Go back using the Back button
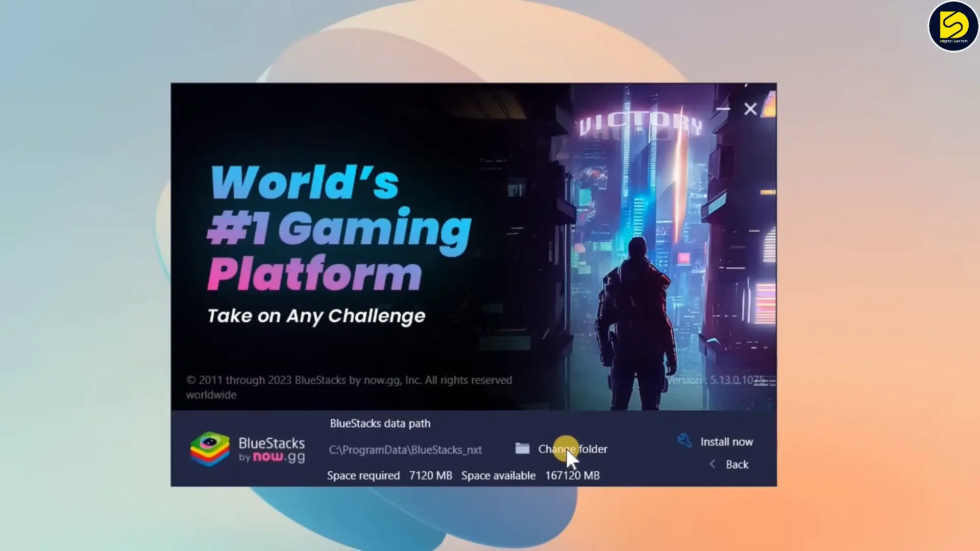The height and width of the screenshot is (551, 980). pyautogui.click(x=737, y=464)
